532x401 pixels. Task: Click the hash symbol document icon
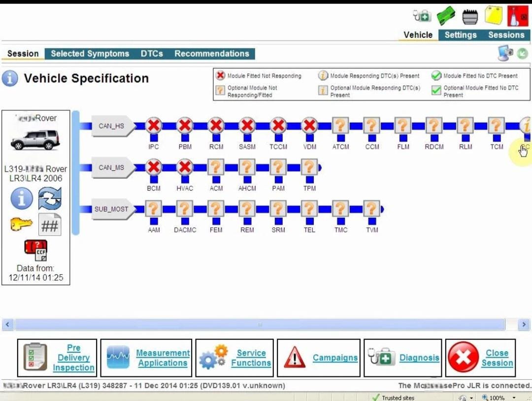tap(50, 226)
